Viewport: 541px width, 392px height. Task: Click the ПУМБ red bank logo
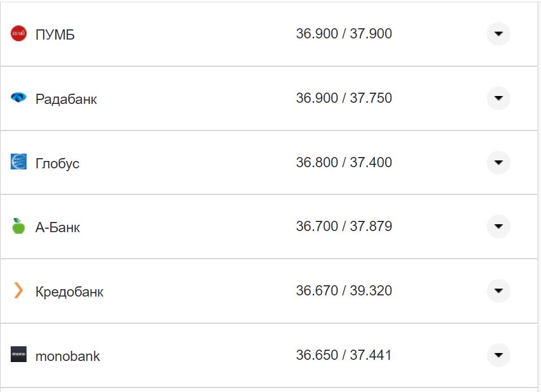click(x=19, y=34)
